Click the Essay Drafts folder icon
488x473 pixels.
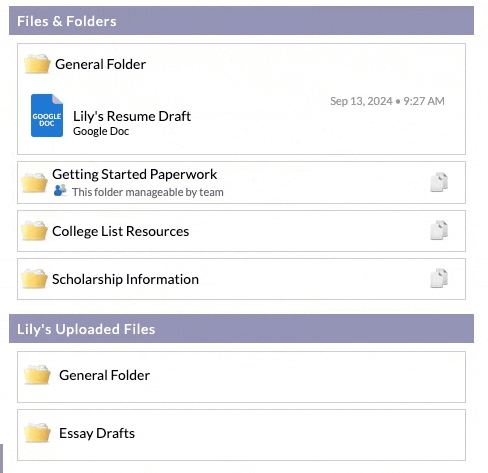click(37, 432)
